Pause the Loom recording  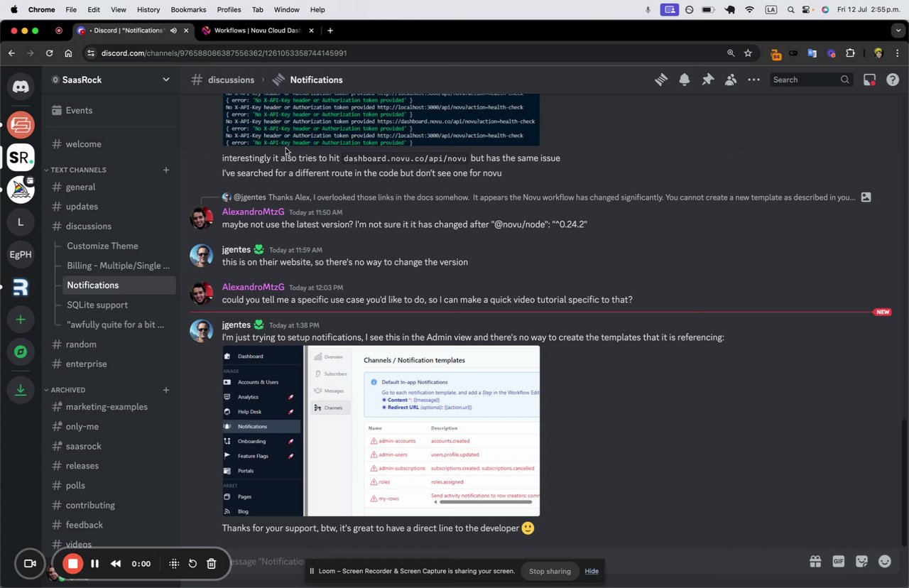pos(94,564)
